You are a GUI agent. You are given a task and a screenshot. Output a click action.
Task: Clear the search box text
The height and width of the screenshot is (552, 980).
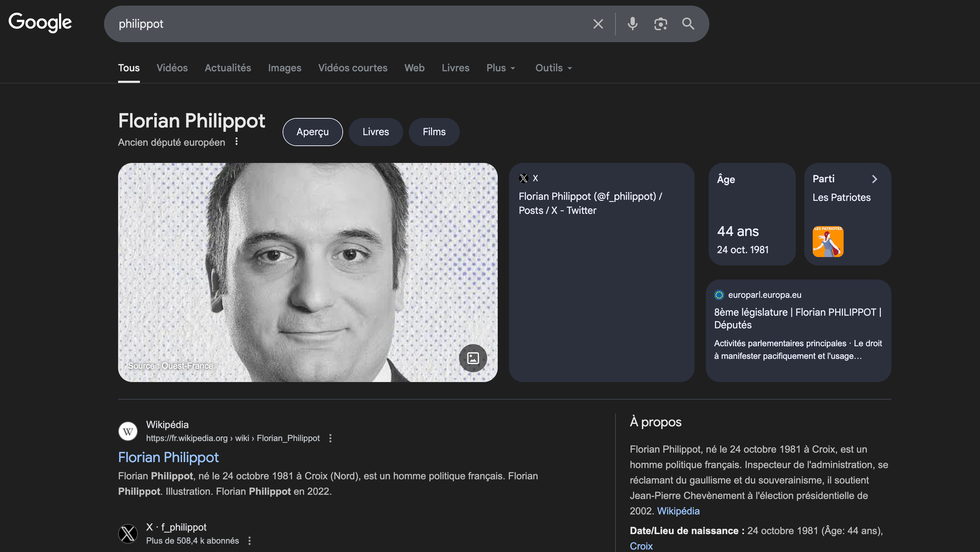[598, 24]
